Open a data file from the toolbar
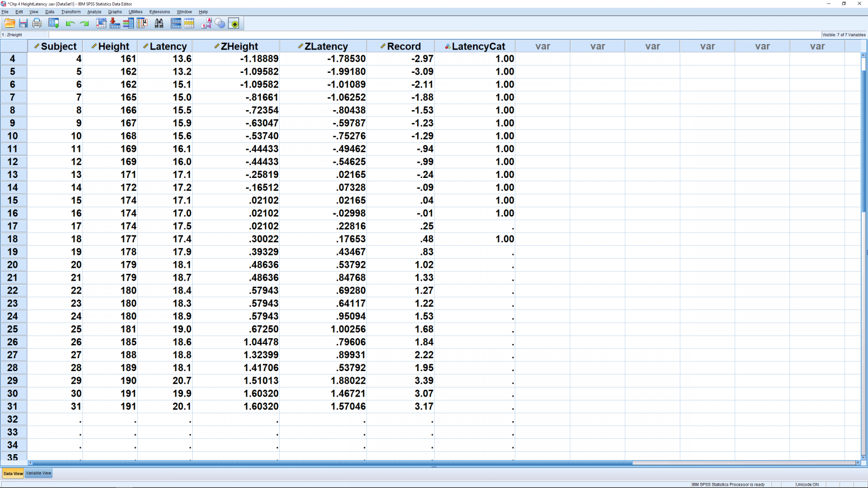 10,23
